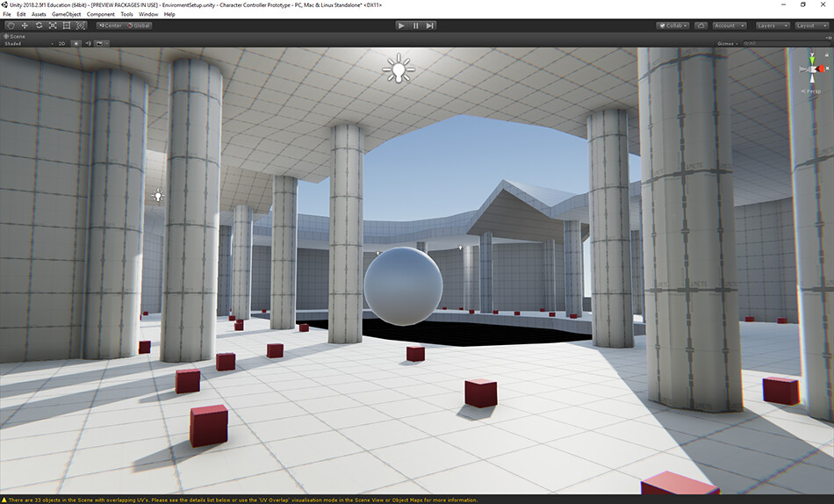Select the Hand tool
Image resolution: width=834 pixels, height=504 pixels.
11,25
